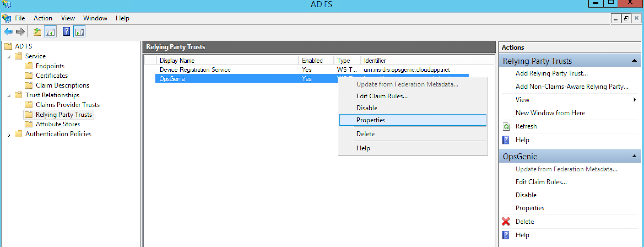
Task: Select Claims Provider Trusts in the tree
Action: [68, 105]
